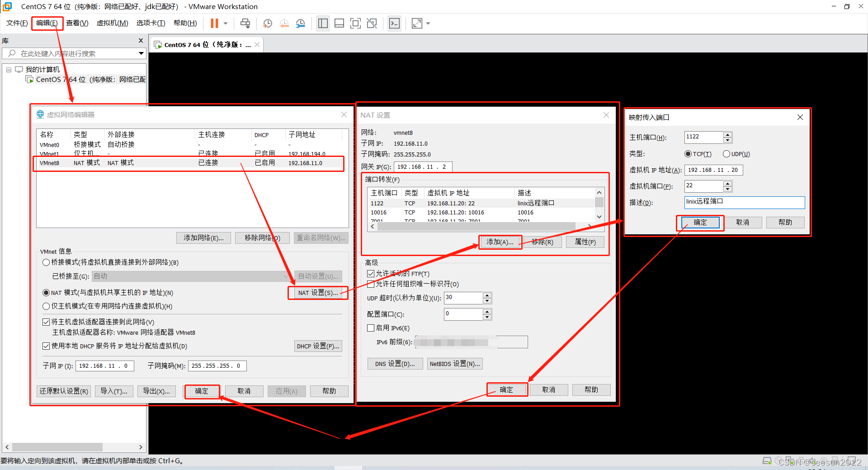Image resolution: width=868 pixels, height=470 pixels.
Task: Close the library panel with X
Action: tap(141, 41)
